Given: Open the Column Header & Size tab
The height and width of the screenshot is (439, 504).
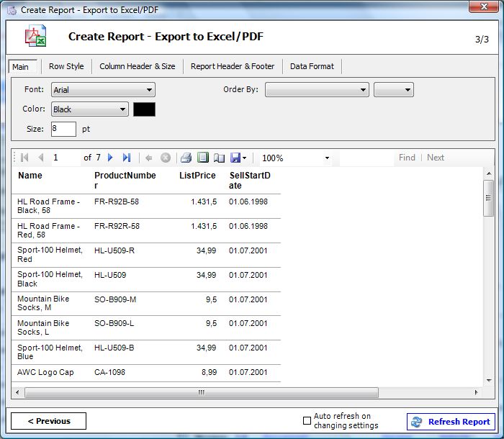Looking at the screenshot, I should 138,66.
